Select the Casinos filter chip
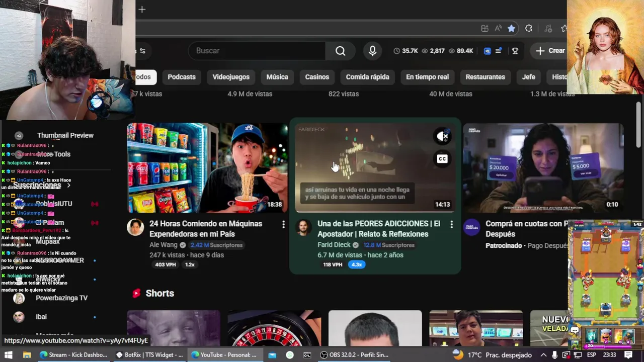This screenshot has width=644, height=362. (x=317, y=77)
